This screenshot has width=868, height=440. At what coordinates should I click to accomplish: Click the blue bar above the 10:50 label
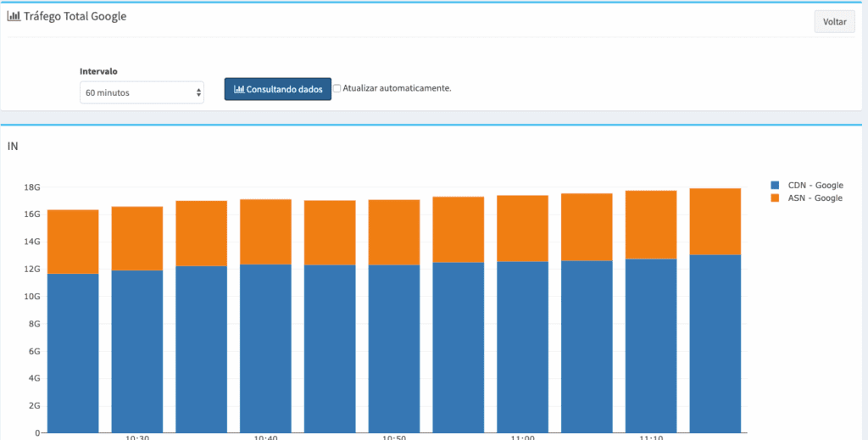point(394,348)
